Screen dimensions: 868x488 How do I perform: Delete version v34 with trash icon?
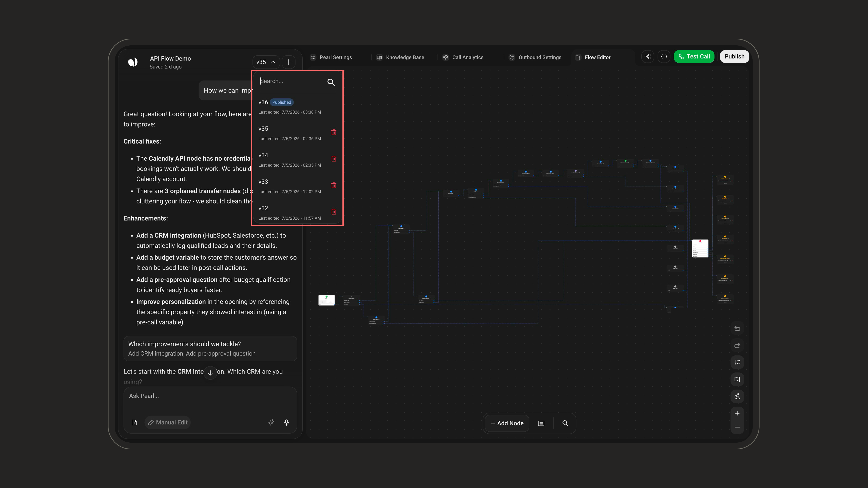click(334, 159)
